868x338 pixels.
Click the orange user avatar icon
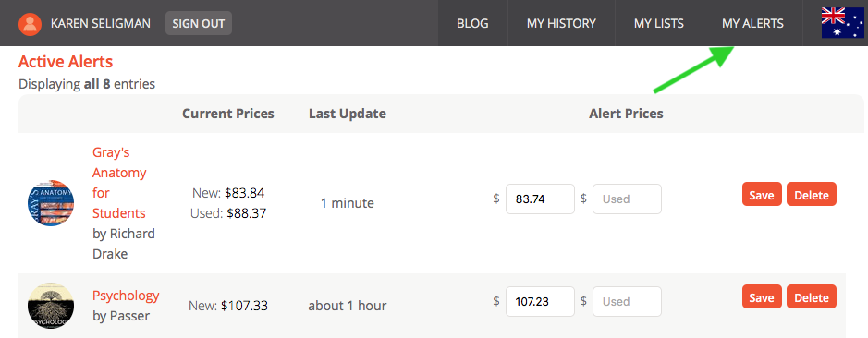tap(30, 24)
